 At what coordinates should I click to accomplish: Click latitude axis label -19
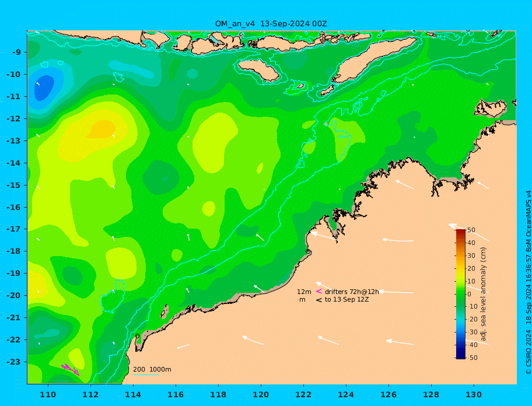pos(13,274)
